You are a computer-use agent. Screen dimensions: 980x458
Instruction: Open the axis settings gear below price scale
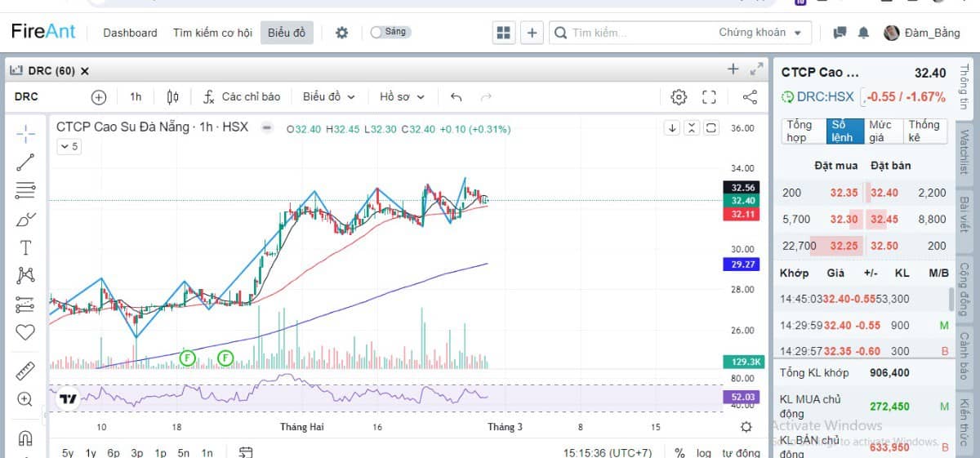[746, 427]
